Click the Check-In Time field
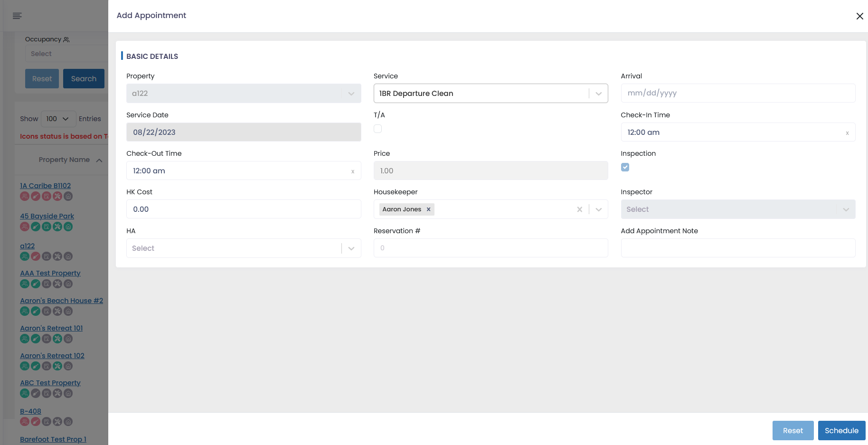The height and width of the screenshot is (445, 868). click(x=738, y=133)
